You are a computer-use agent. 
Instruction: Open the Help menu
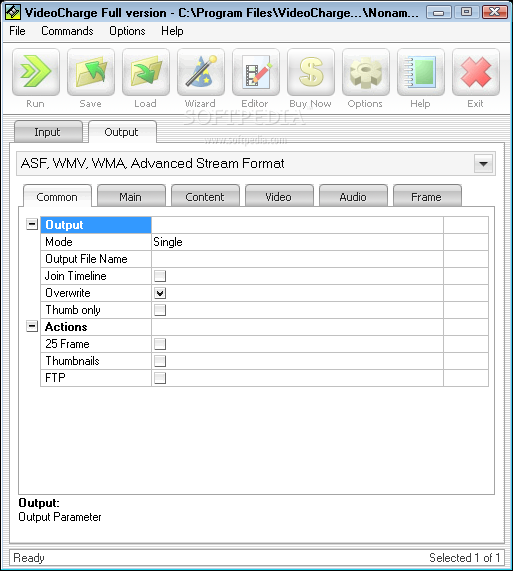[172, 31]
